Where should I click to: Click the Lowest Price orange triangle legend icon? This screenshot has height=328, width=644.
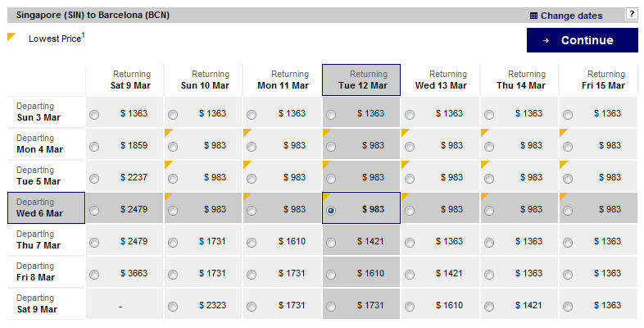tap(11, 37)
